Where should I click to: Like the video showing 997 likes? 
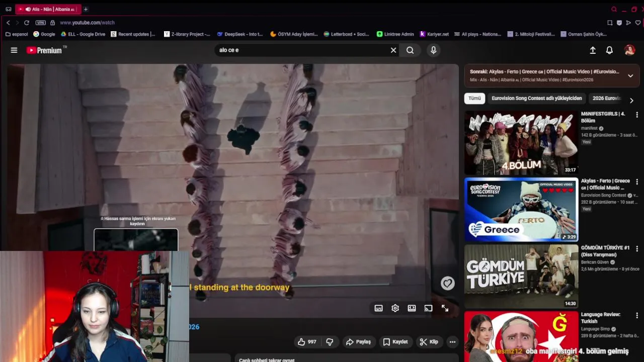[x=307, y=342]
